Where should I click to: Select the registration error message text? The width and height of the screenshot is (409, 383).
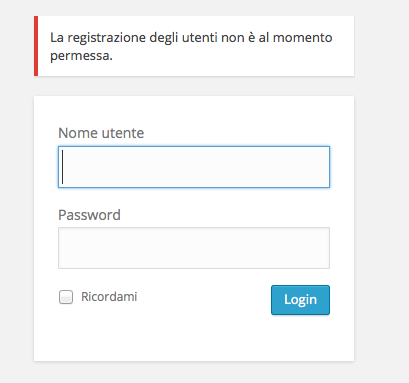point(191,46)
